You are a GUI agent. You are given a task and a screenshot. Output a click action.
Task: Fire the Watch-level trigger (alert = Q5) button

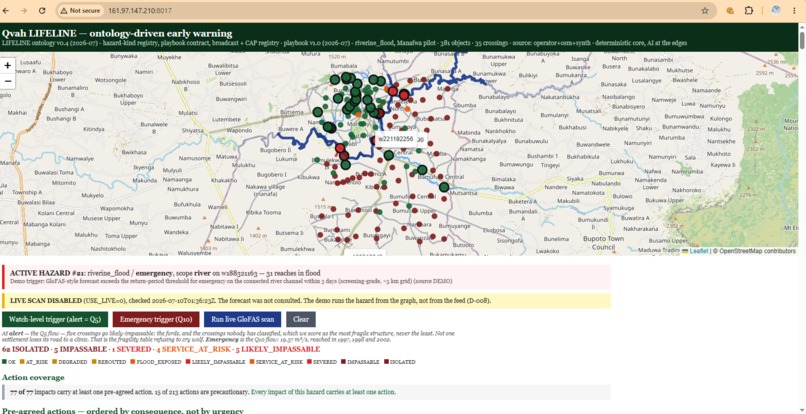(55, 319)
